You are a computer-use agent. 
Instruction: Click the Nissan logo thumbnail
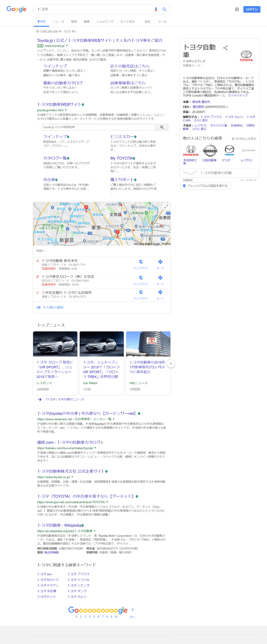click(210, 151)
